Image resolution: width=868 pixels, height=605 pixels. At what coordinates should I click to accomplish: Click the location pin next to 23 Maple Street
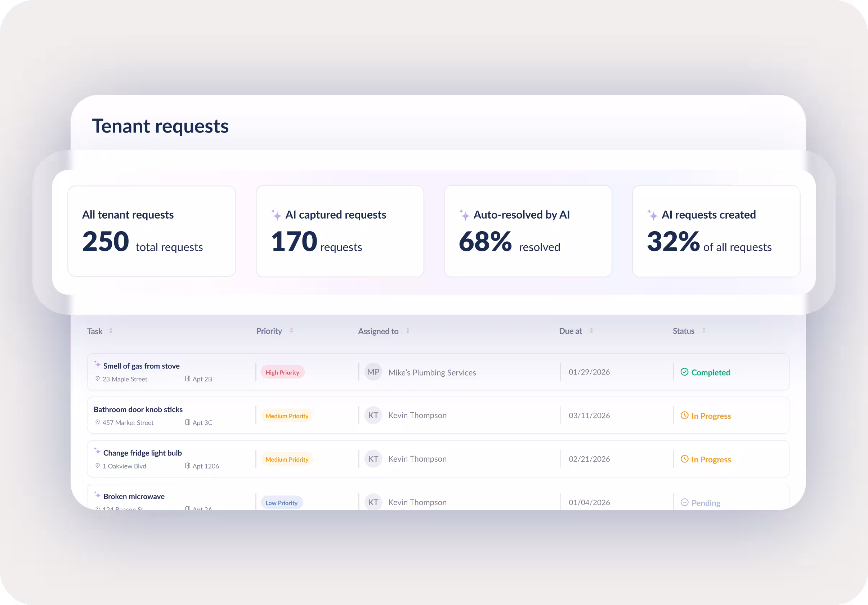(98, 378)
